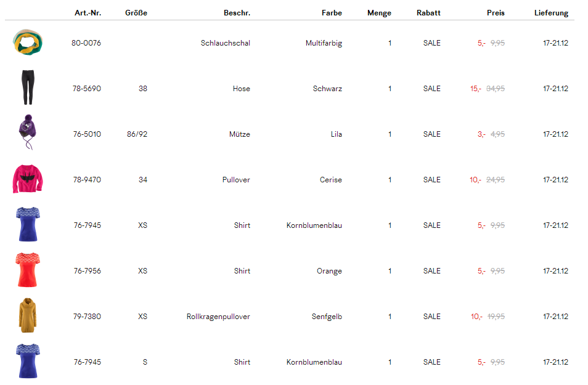588x385 pixels.
Task: Select the Lieferung column header
Action: [551, 13]
